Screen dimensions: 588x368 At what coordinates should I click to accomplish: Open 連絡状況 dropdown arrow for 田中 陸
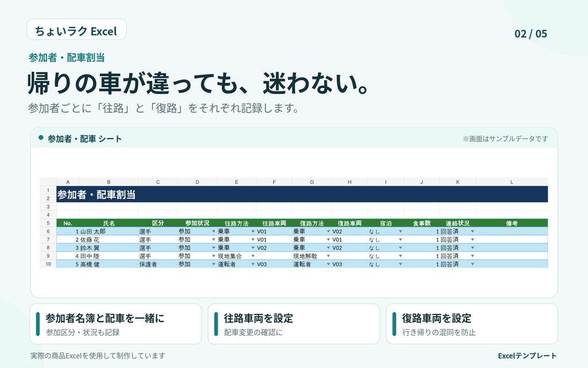point(473,256)
